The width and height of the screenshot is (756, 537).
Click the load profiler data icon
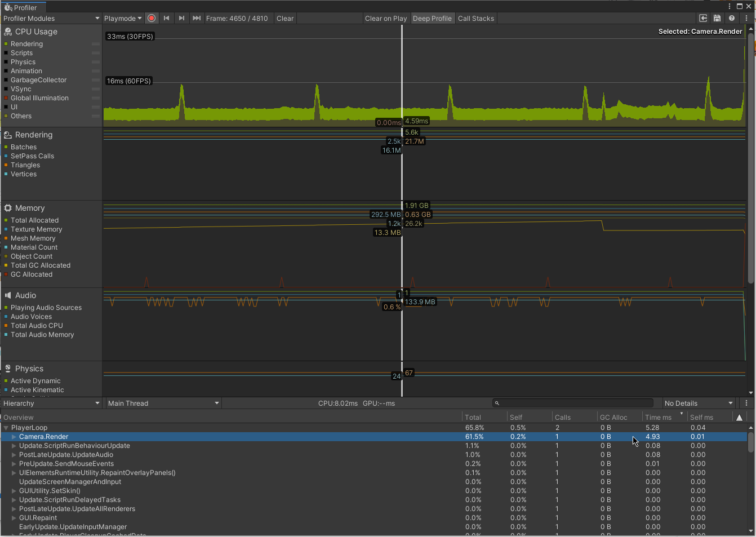[x=703, y=18]
